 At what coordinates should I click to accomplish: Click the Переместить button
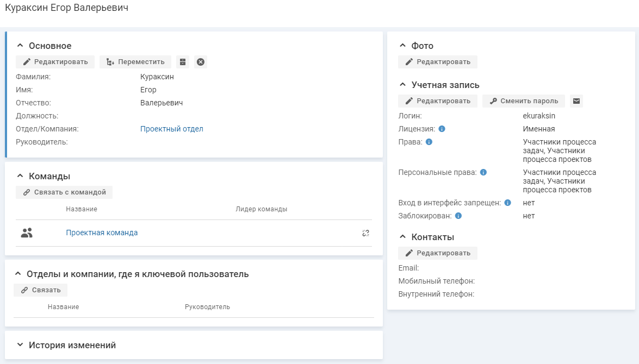point(135,62)
